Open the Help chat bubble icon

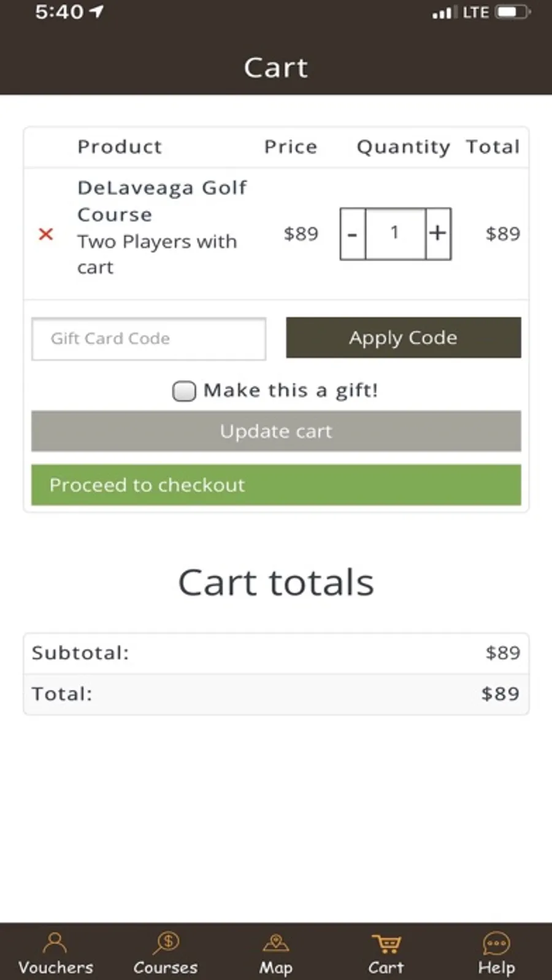coord(496,943)
